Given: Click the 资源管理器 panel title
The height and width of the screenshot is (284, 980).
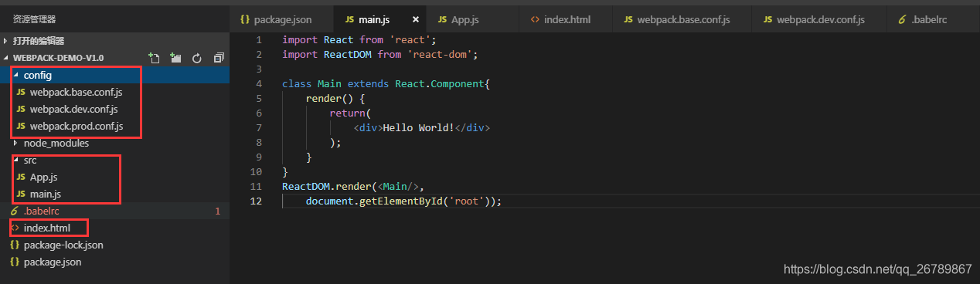Looking at the screenshot, I should [34, 19].
